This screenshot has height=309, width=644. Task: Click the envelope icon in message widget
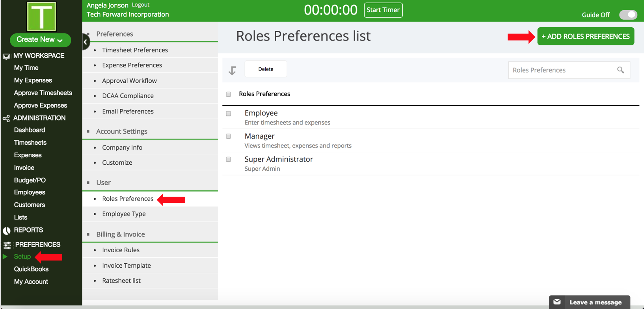point(557,302)
